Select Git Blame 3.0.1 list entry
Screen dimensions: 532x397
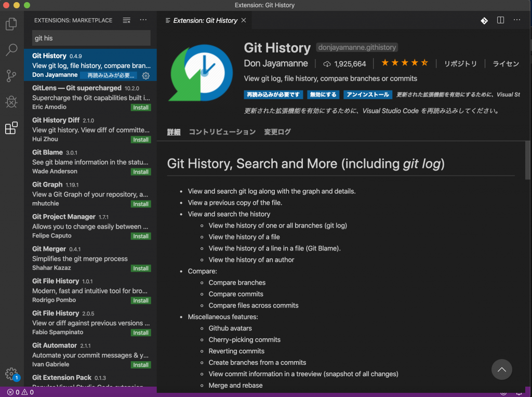coord(90,162)
